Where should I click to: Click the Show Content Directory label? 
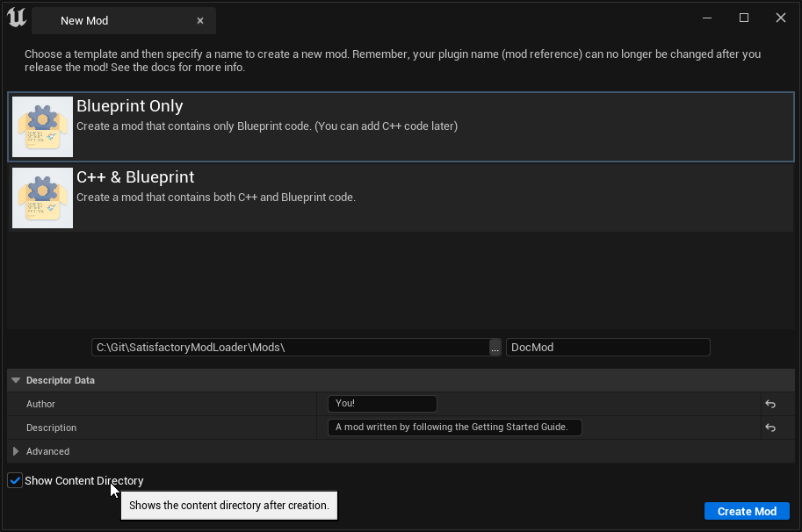(x=83, y=481)
